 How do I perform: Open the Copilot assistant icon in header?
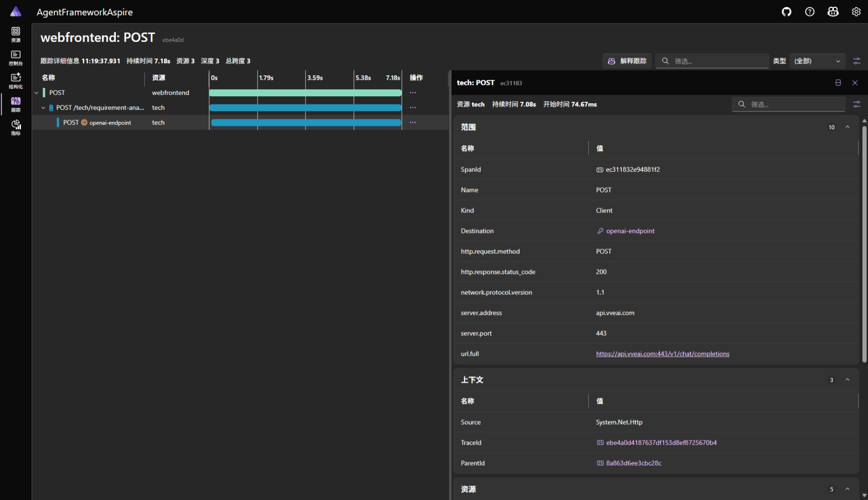(833, 12)
